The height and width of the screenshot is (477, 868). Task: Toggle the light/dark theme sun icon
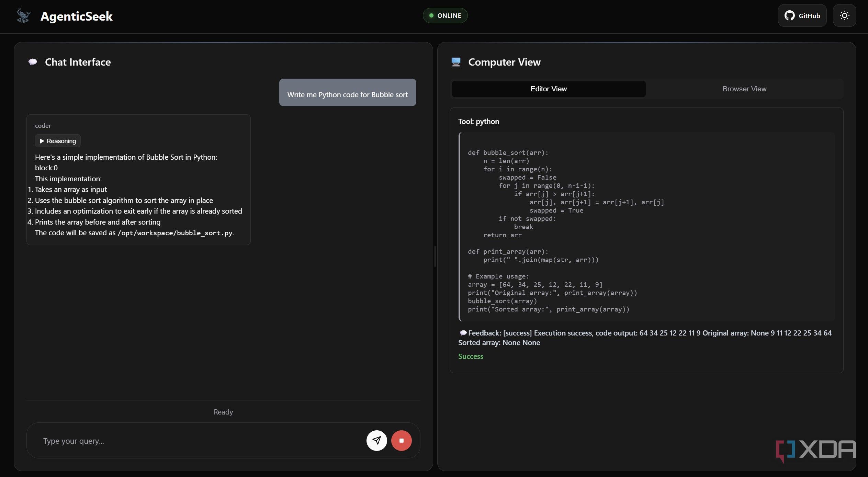click(x=844, y=15)
